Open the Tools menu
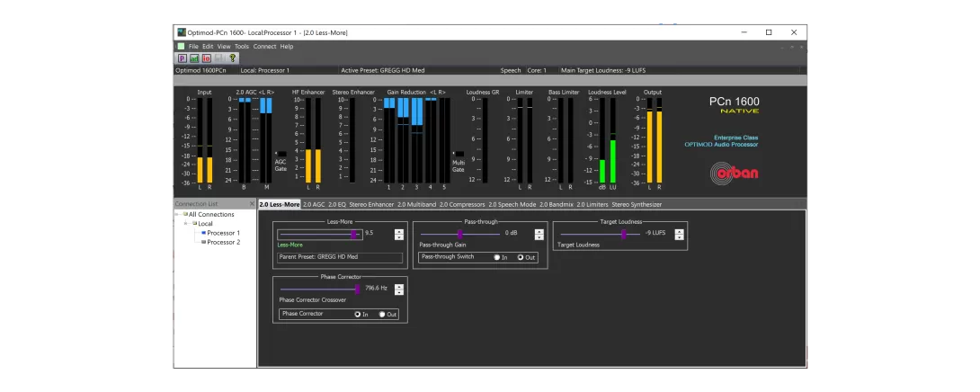 click(242, 46)
